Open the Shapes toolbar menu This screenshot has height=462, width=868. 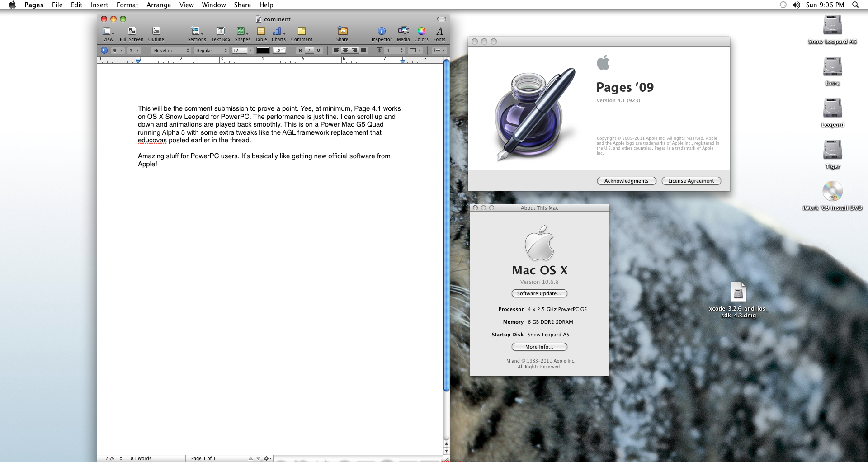(x=242, y=34)
